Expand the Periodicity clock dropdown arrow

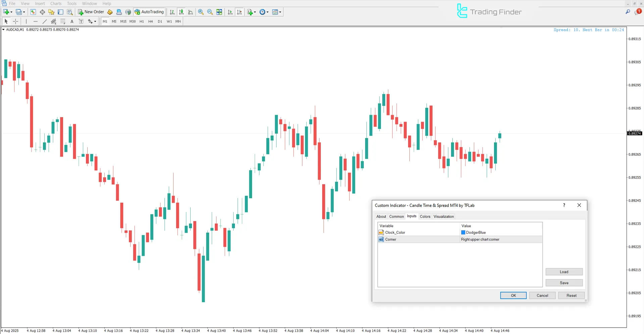(267, 12)
